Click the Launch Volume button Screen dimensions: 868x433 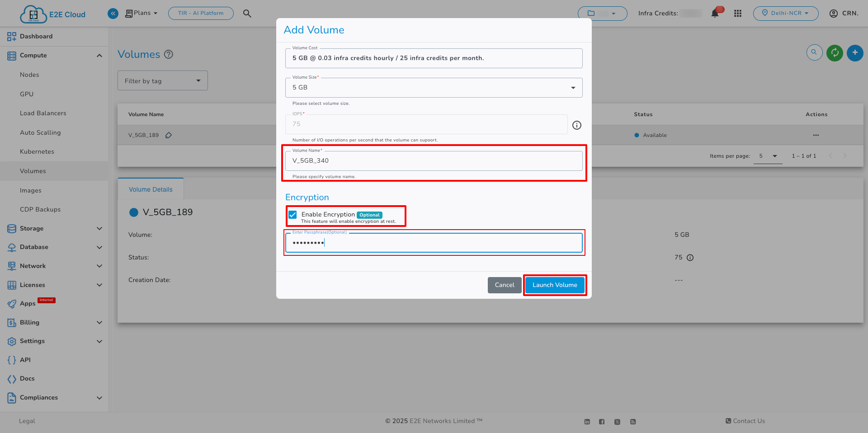[x=555, y=285]
